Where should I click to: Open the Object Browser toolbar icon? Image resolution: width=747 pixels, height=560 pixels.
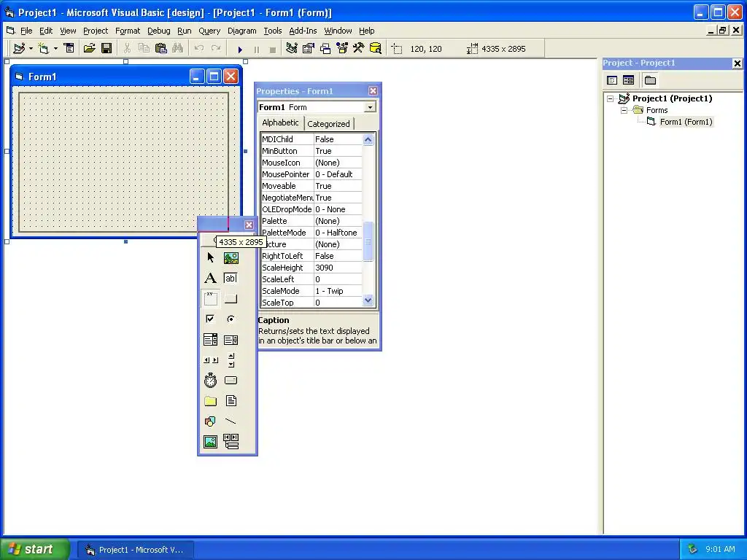[x=342, y=49]
